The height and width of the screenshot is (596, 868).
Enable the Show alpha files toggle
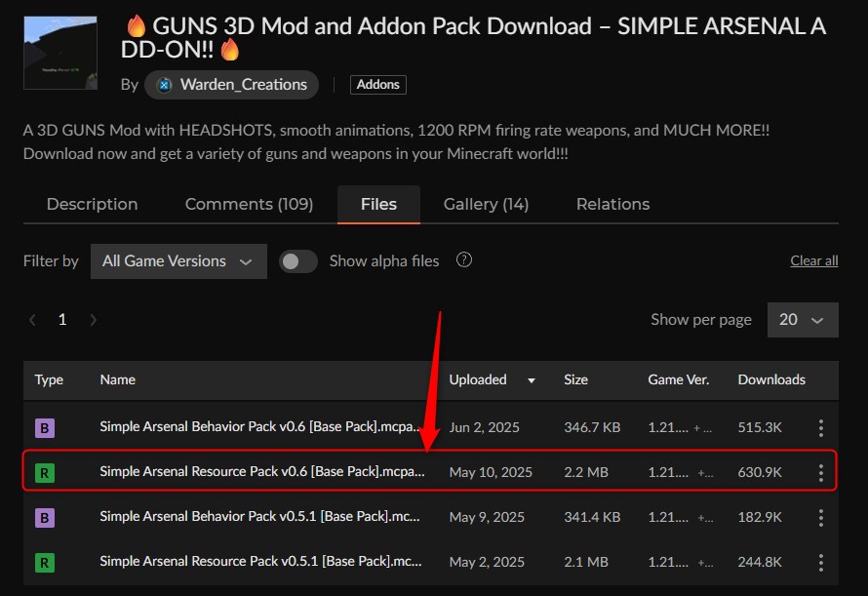[298, 260]
